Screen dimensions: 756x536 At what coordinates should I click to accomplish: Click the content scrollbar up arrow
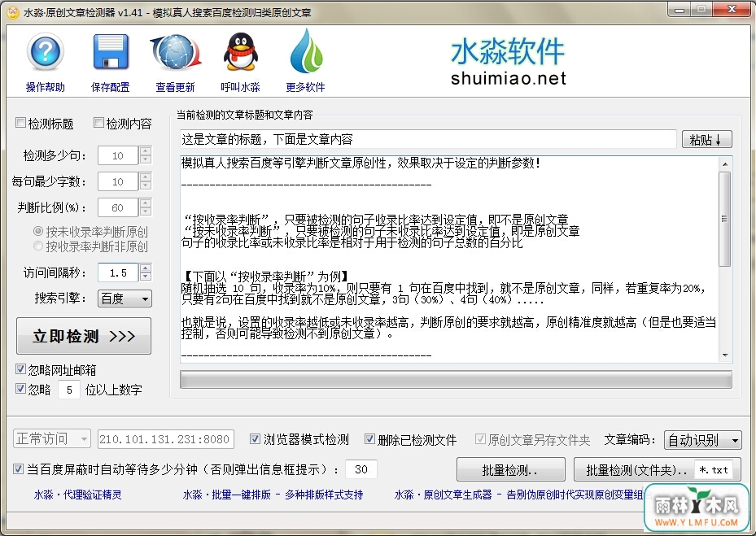(725, 163)
